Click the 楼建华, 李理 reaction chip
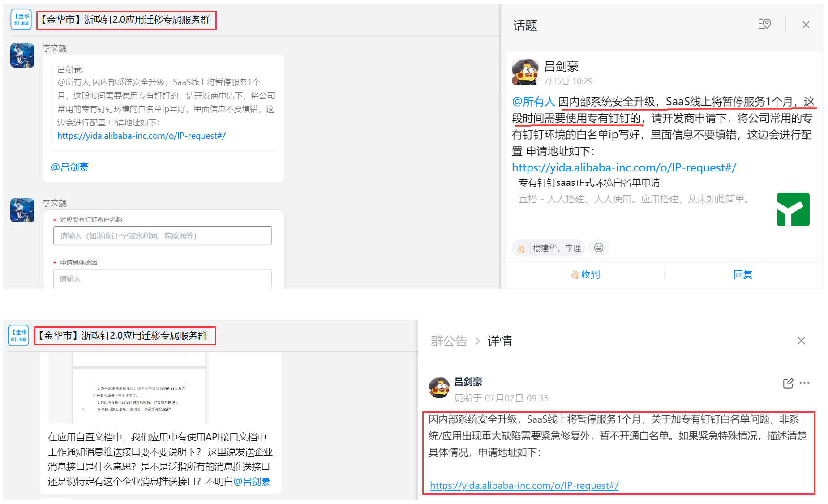Screen dimensions: 828x504 [549, 248]
